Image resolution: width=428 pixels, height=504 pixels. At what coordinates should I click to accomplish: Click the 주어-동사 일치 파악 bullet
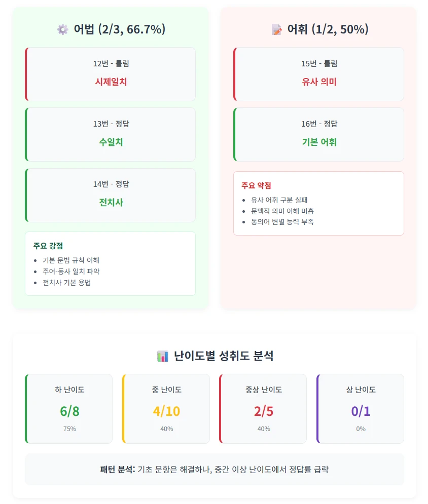click(71, 272)
